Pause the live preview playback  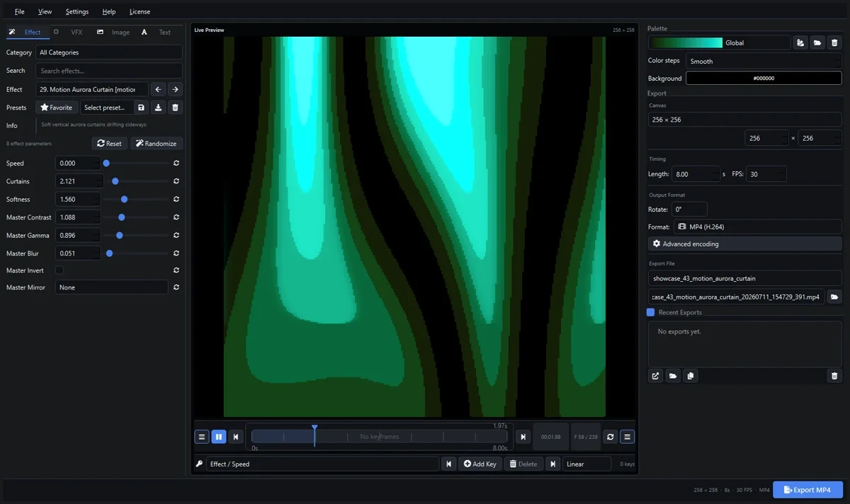pyautogui.click(x=219, y=437)
